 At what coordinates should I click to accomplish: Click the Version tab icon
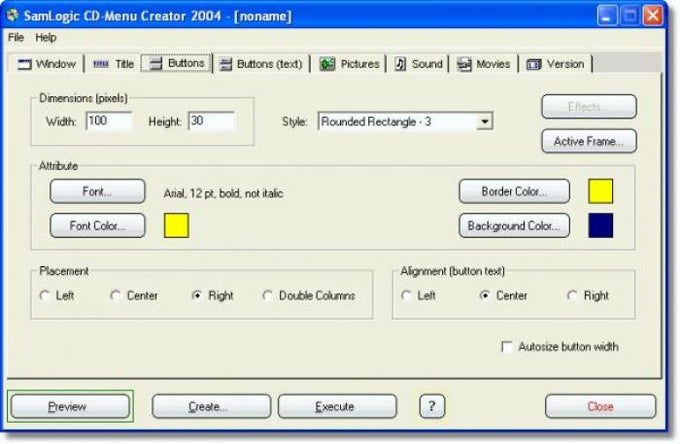coord(533,65)
